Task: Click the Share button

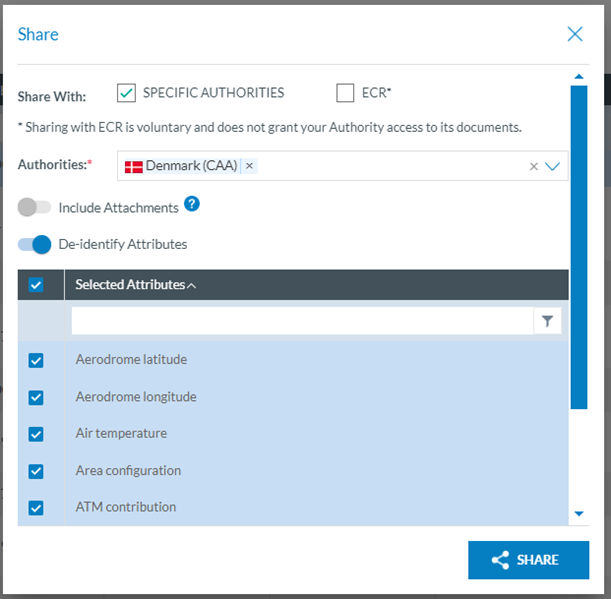Action: point(528,560)
